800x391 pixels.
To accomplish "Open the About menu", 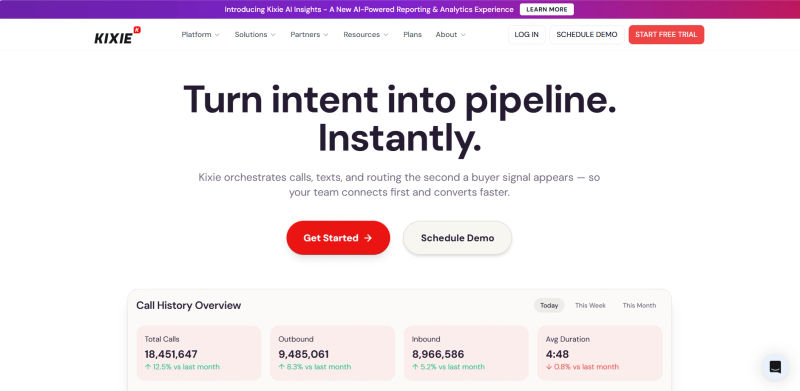I will (x=451, y=35).
